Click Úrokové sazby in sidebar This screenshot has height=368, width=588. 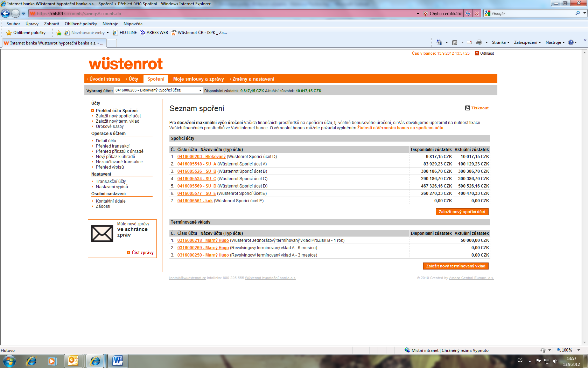(110, 127)
